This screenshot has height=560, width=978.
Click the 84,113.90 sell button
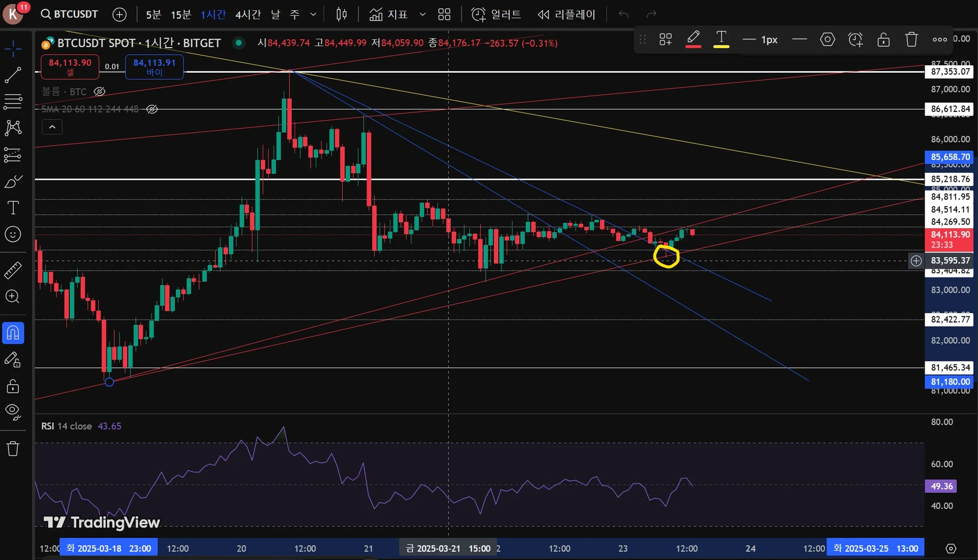coord(70,67)
